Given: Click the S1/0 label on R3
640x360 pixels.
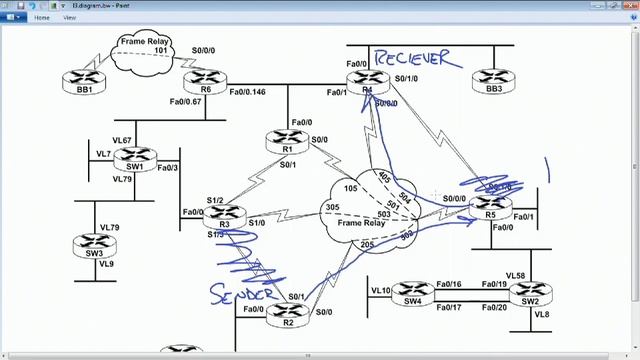Looking at the screenshot, I should pyautogui.click(x=257, y=223).
